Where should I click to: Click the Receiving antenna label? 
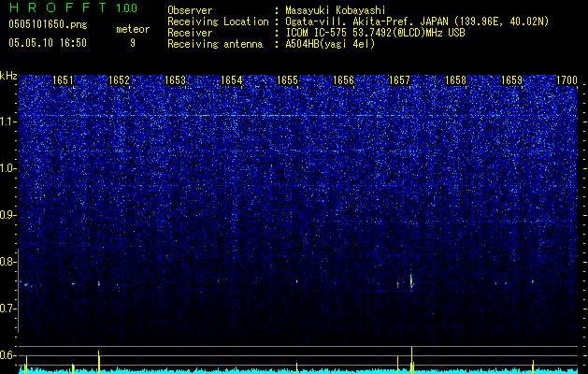tap(215, 44)
